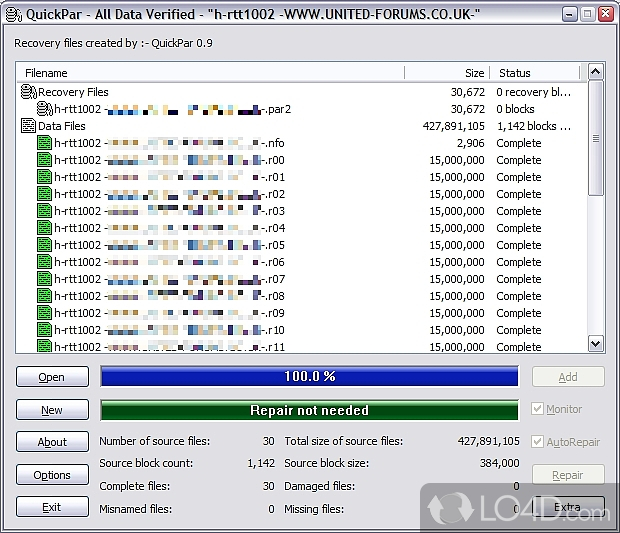The height and width of the screenshot is (533, 620).
Task: Toggle the AutoRepair checkbox
Action: (x=537, y=442)
